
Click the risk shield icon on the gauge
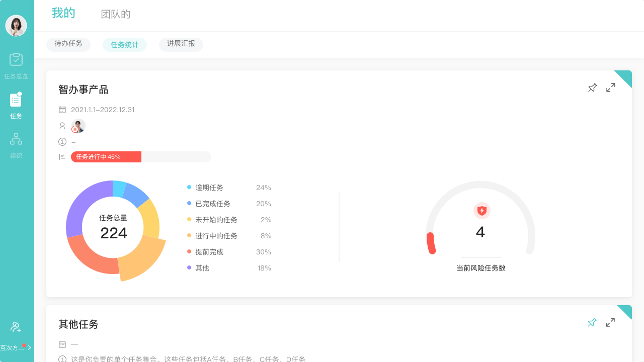tap(481, 210)
